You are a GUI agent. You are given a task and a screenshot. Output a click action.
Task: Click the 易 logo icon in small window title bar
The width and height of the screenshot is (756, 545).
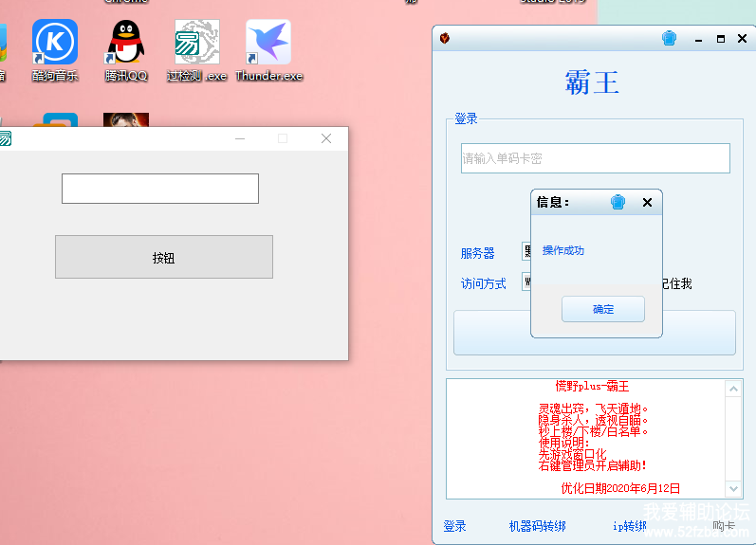(5, 138)
